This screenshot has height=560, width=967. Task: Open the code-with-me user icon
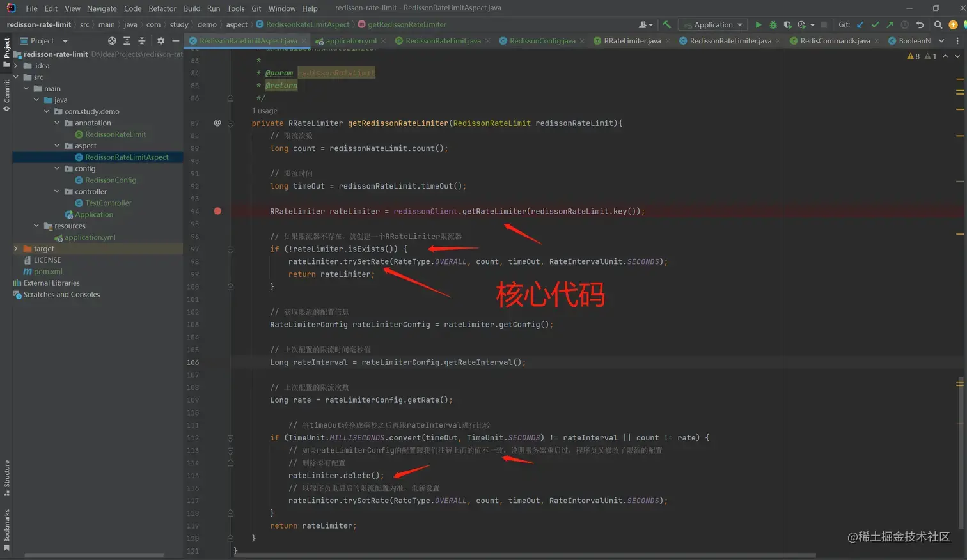coord(645,25)
